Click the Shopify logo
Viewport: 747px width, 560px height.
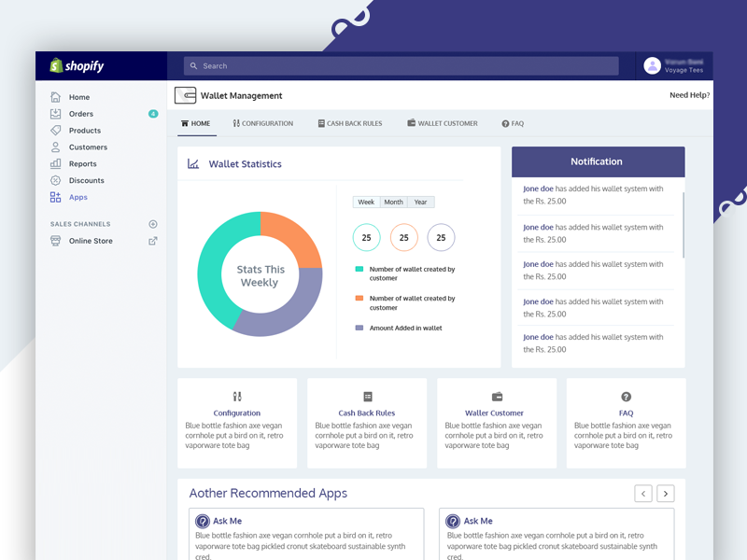pos(77,65)
